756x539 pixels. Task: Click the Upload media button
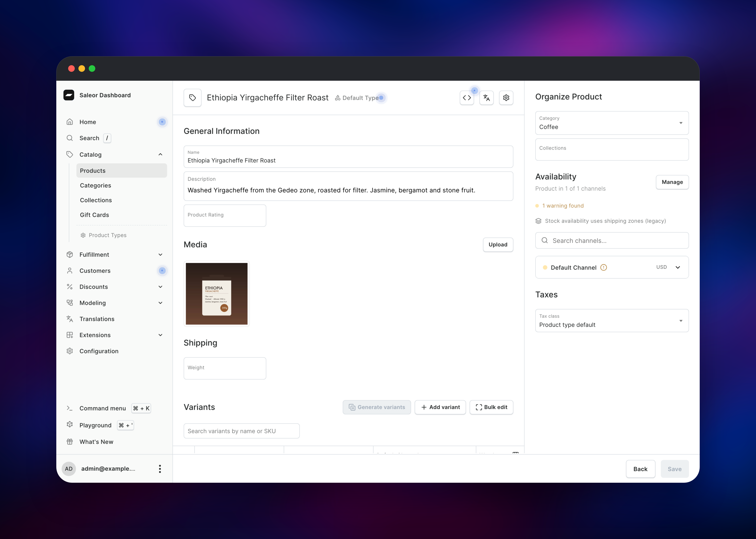[498, 245]
